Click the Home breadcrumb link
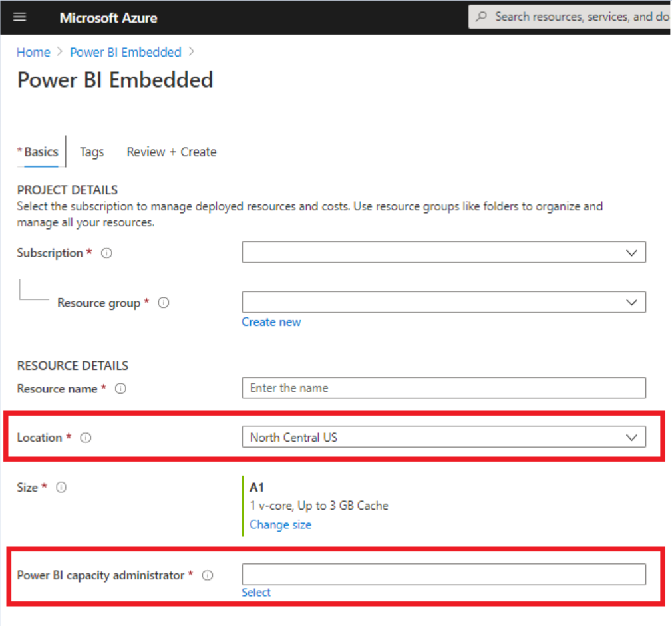The height and width of the screenshot is (626, 672). tap(33, 53)
